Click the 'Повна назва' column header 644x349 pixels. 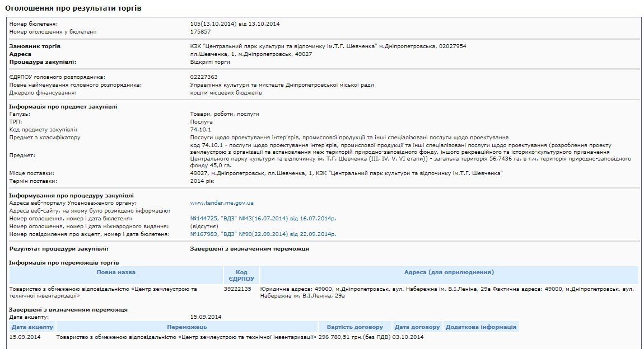click(x=116, y=272)
